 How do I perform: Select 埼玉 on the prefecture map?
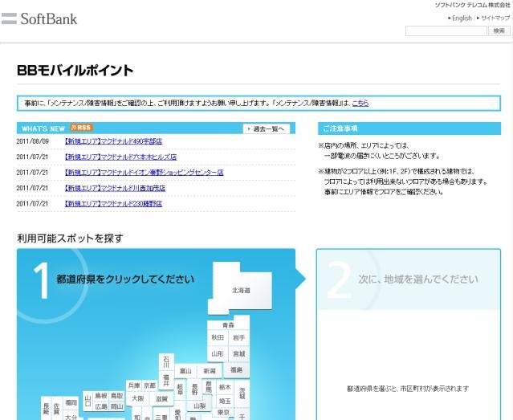click(225, 401)
